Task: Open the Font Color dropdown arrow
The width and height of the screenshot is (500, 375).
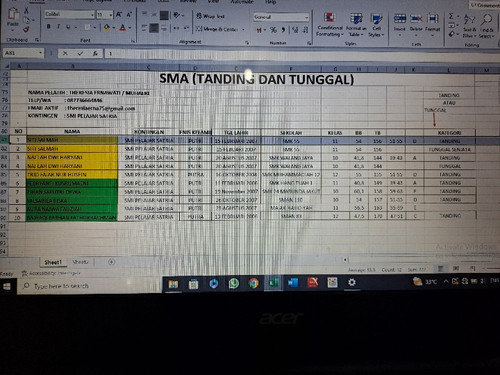Action: click(130, 28)
